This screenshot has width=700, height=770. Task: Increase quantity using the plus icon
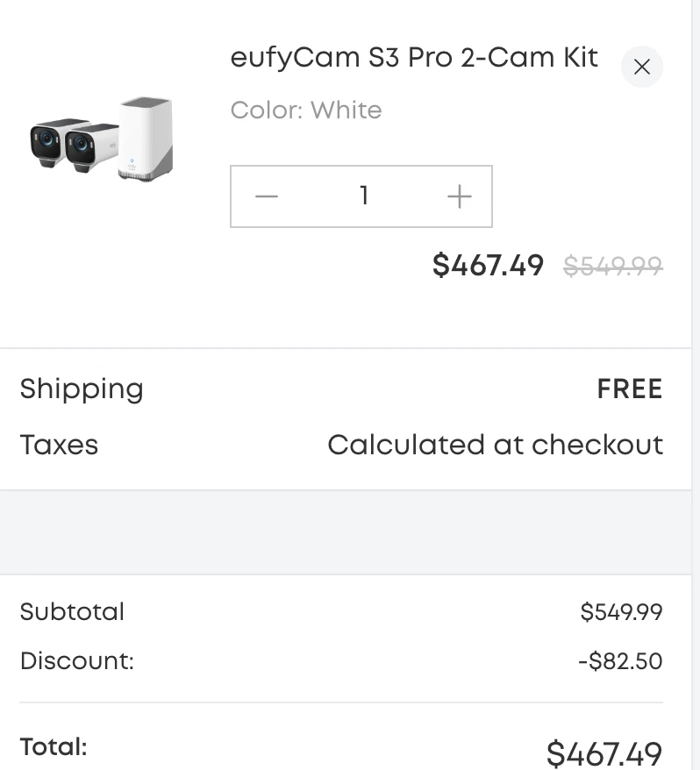[x=458, y=196]
